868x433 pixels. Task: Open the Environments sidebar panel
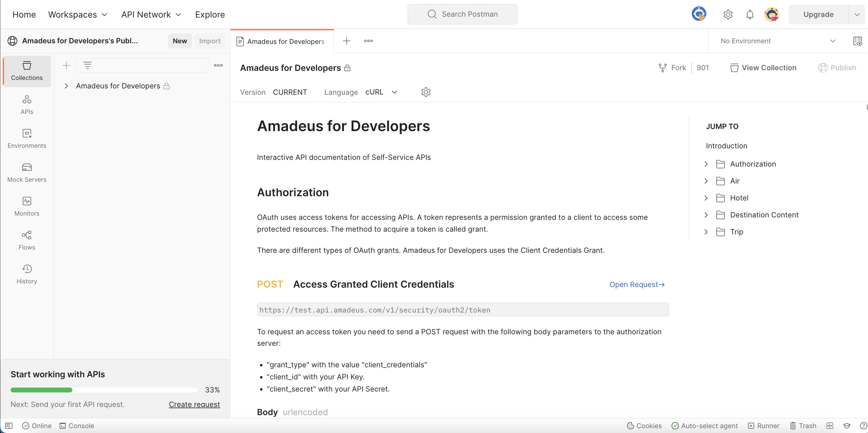[27, 139]
